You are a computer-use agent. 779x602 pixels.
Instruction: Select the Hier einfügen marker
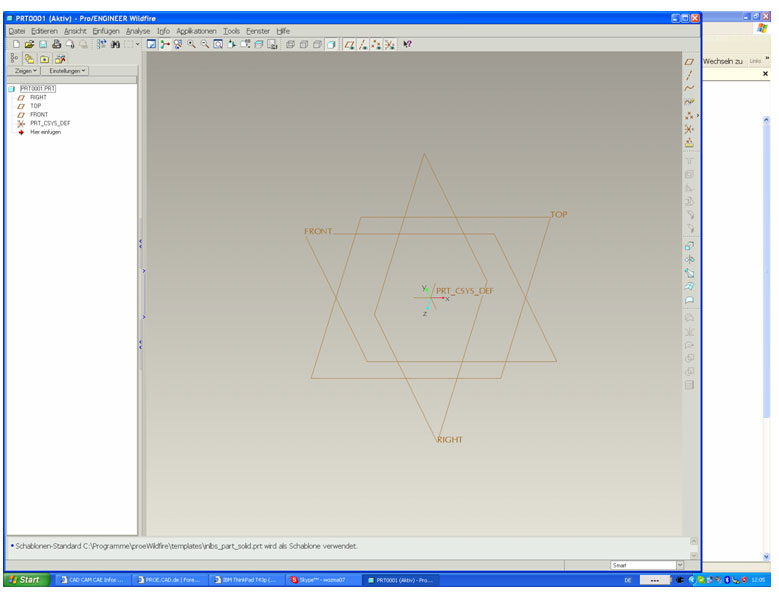pyautogui.click(x=45, y=132)
